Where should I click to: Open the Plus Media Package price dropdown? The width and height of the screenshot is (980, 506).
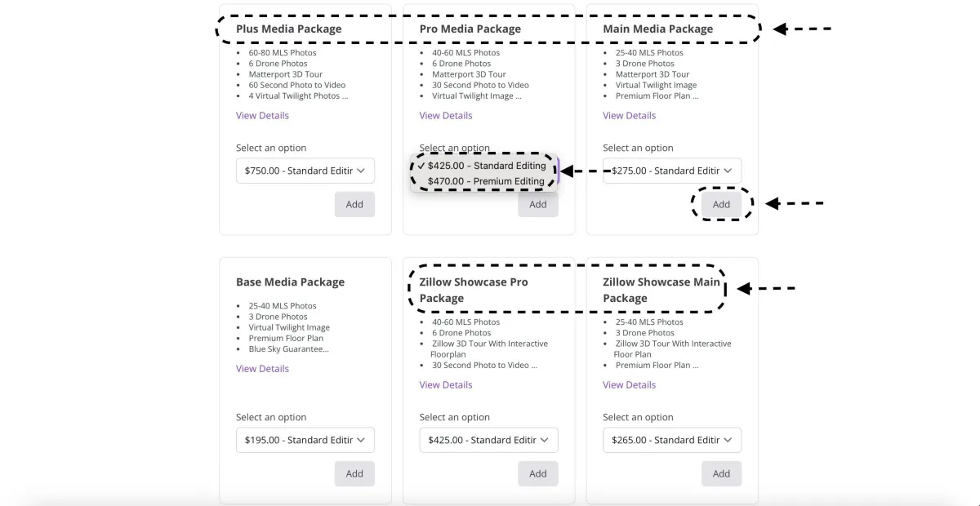[x=305, y=171]
